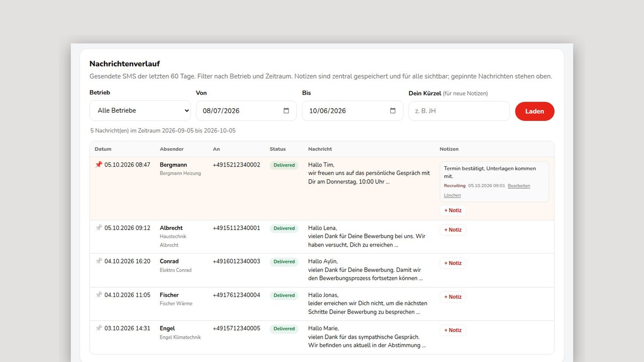The image size is (644, 362).
Task: Click the Delivered badge in Conrad row
Action: [284, 262]
